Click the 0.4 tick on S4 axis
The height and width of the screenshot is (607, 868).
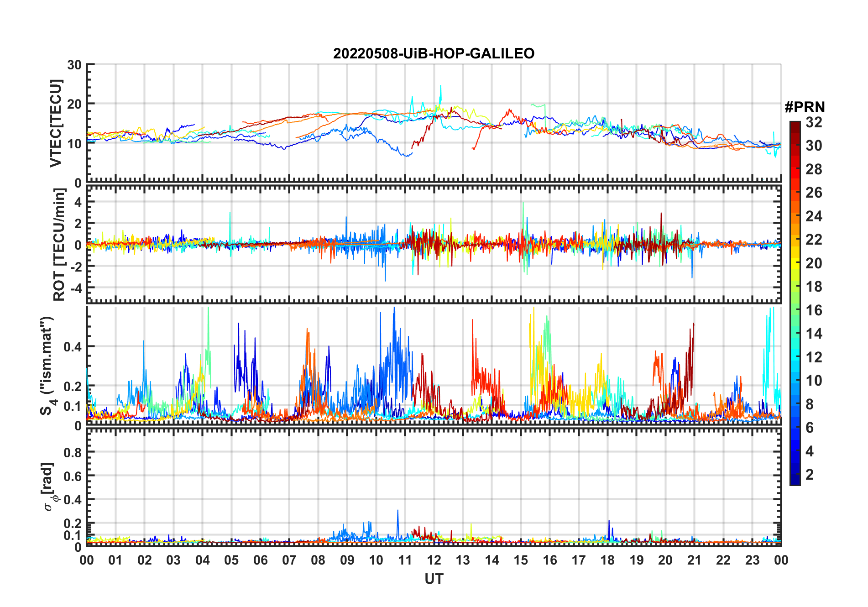[73, 346]
